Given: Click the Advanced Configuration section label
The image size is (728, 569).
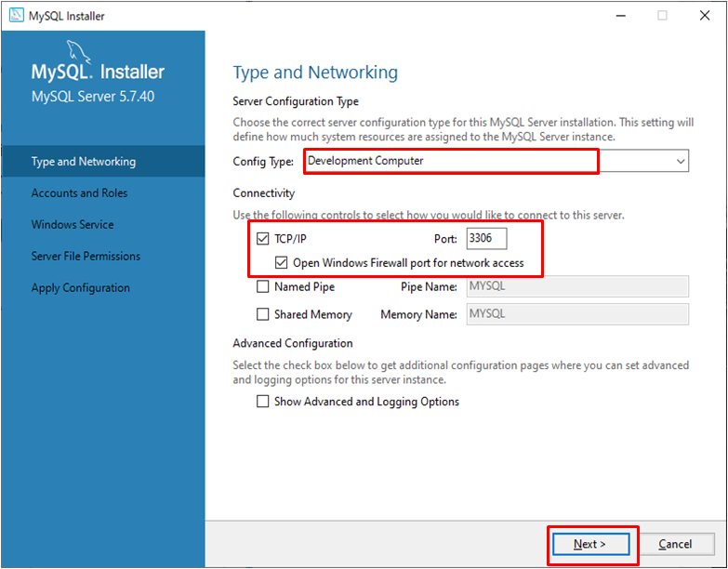Looking at the screenshot, I should (293, 343).
